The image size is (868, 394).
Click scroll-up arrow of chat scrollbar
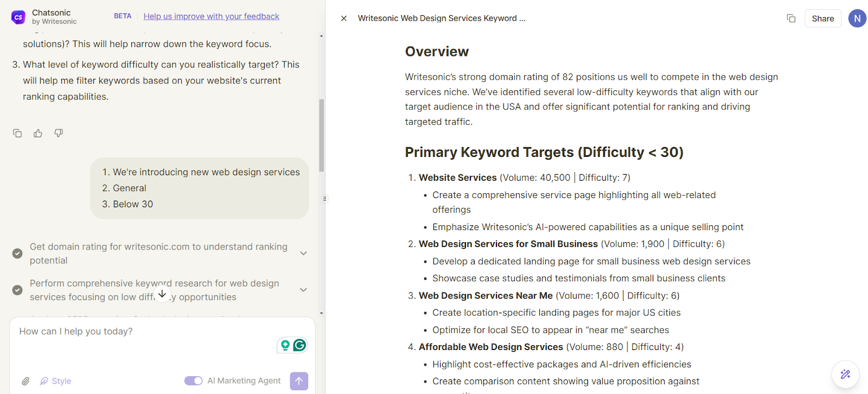tap(321, 36)
